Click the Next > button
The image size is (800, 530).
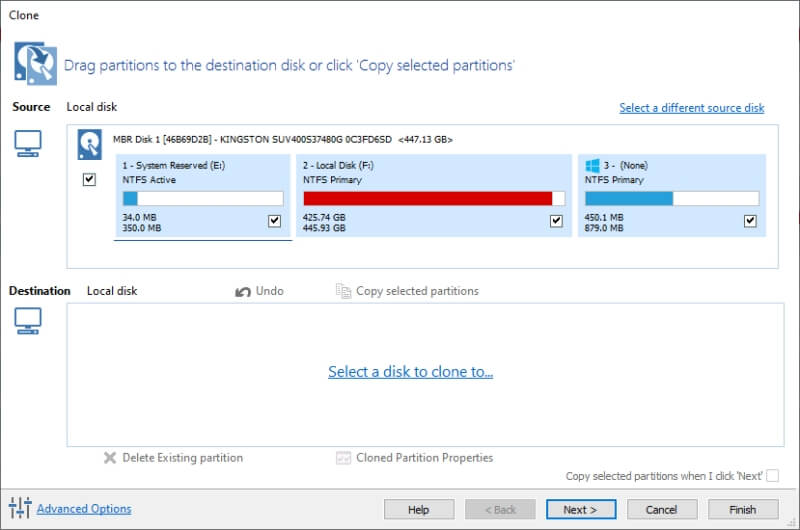coord(581,509)
